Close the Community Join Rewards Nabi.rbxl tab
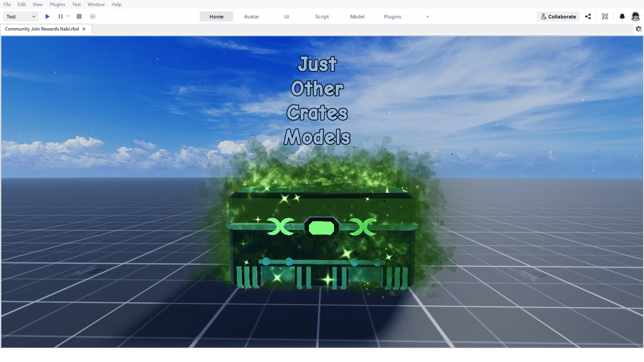644x362 pixels. click(84, 29)
